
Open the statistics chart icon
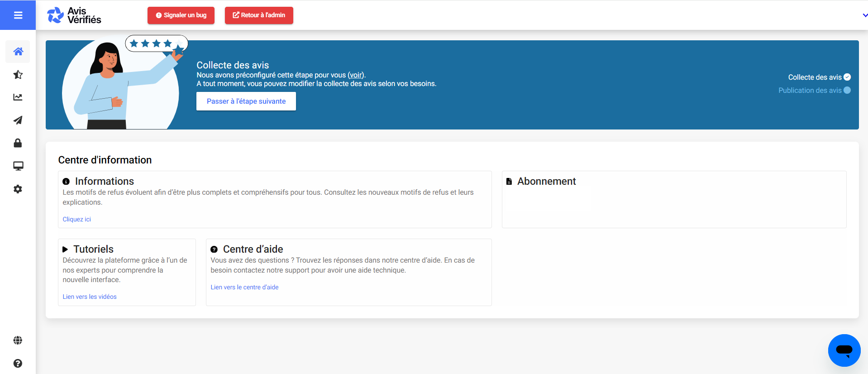[x=18, y=97]
